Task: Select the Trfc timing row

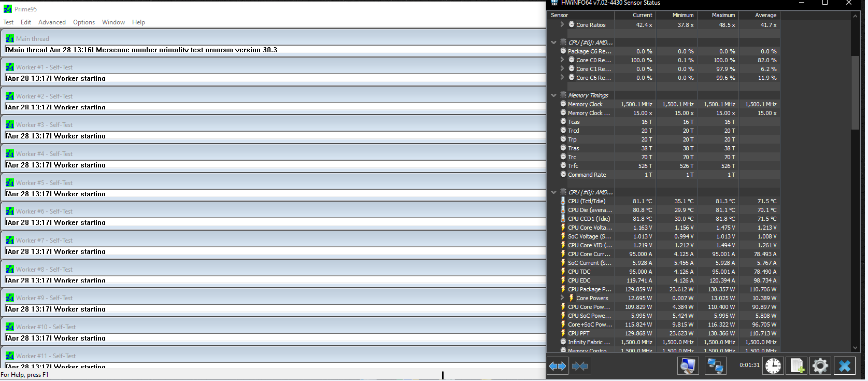Action: 663,166
